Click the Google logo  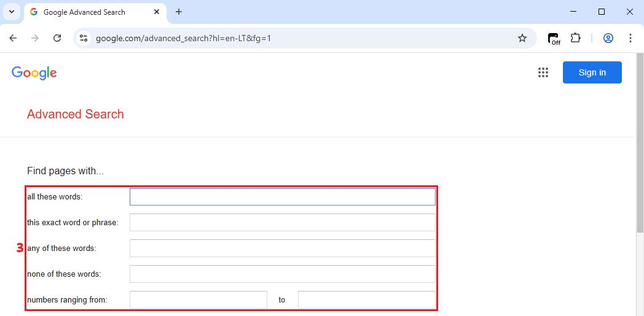coord(34,72)
